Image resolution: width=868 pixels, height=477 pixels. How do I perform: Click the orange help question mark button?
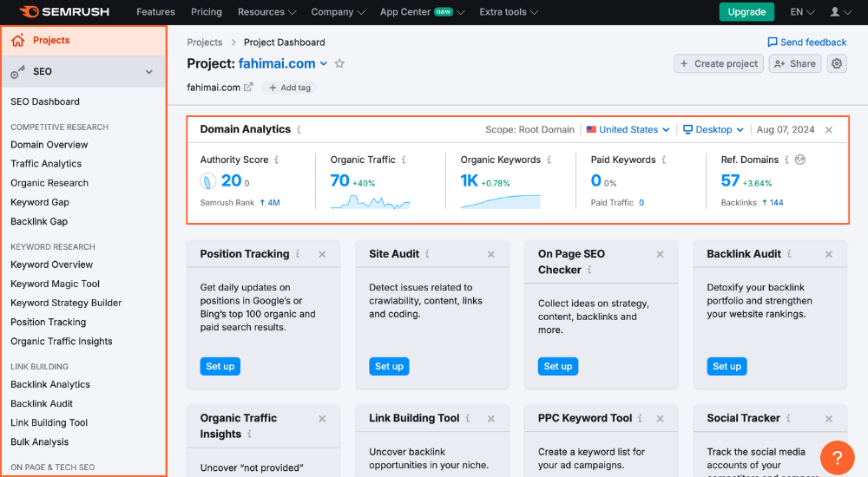click(x=837, y=456)
